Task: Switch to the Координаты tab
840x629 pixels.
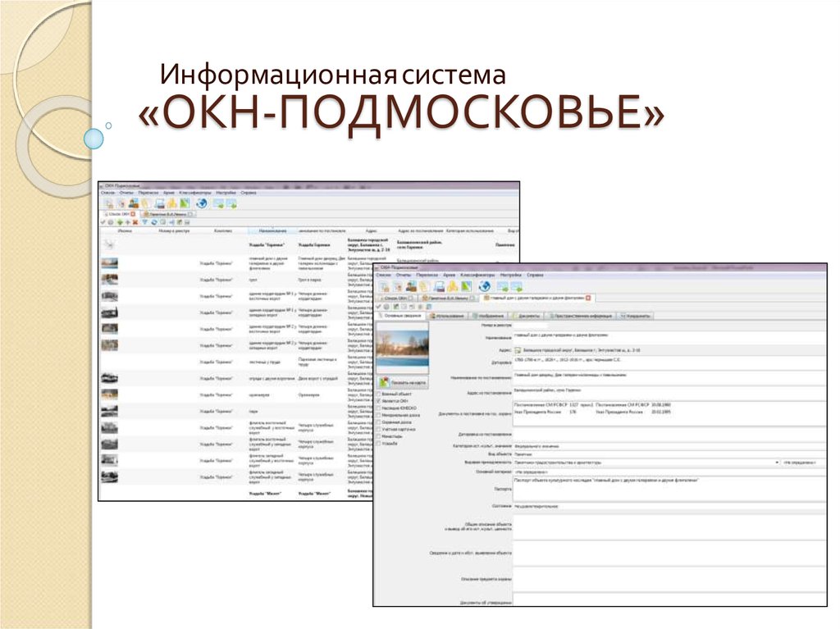Action: click(635, 316)
